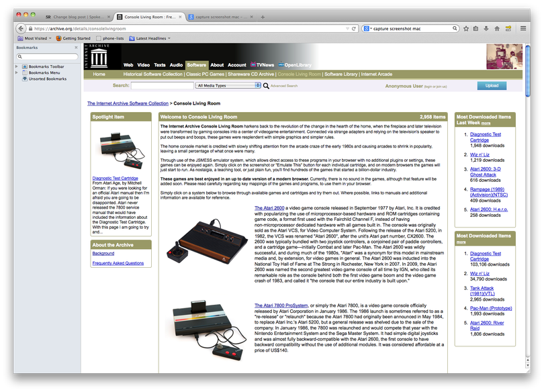Image resolution: width=544 pixels, height=392 pixels.
Task: Open the Web section of the Archive
Action: pyautogui.click(x=128, y=65)
